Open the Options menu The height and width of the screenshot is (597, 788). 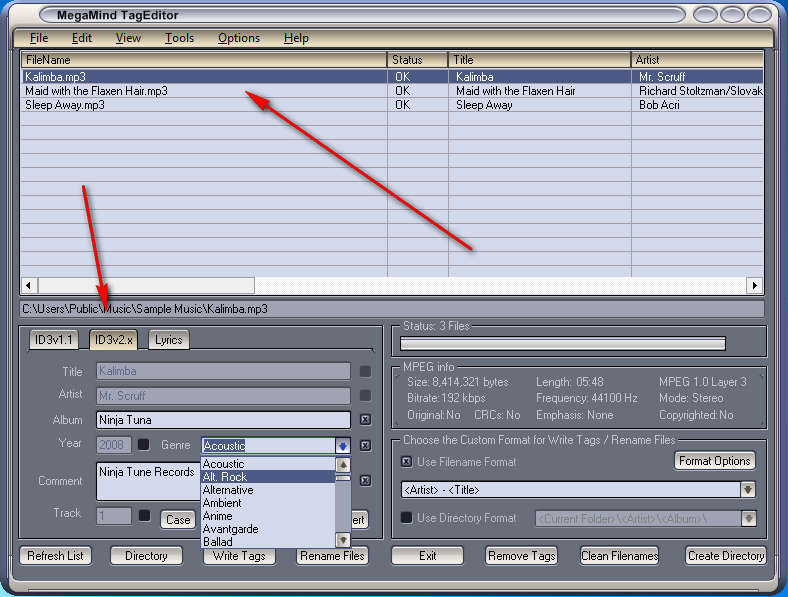click(239, 38)
